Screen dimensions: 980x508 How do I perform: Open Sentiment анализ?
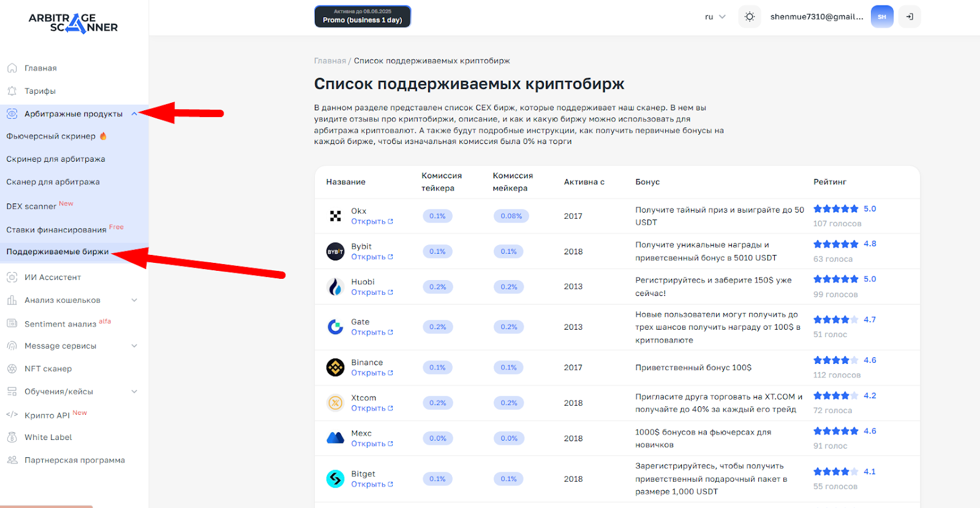60,324
